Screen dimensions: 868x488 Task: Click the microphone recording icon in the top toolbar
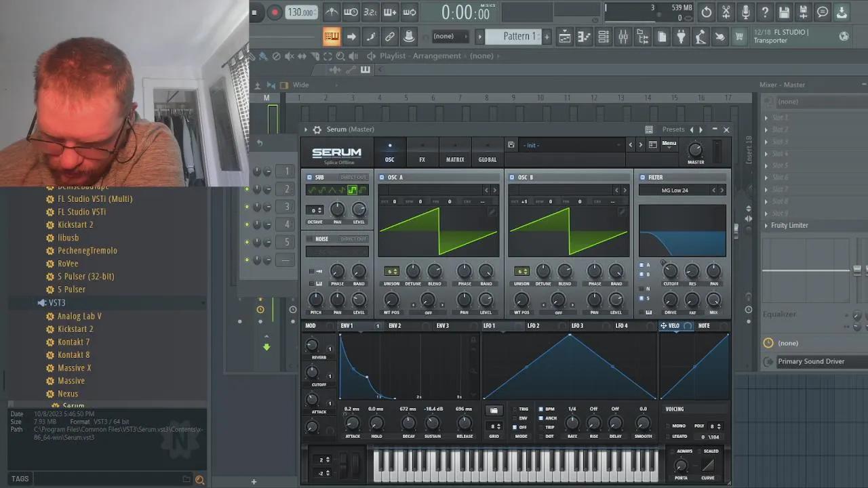(x=745, y=12)
